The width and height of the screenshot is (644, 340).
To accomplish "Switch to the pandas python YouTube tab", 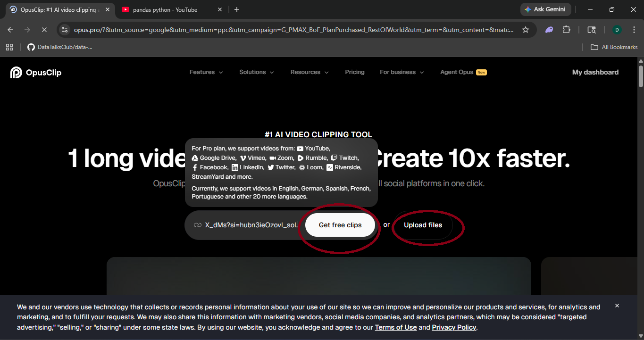I will tap(171, 9).
